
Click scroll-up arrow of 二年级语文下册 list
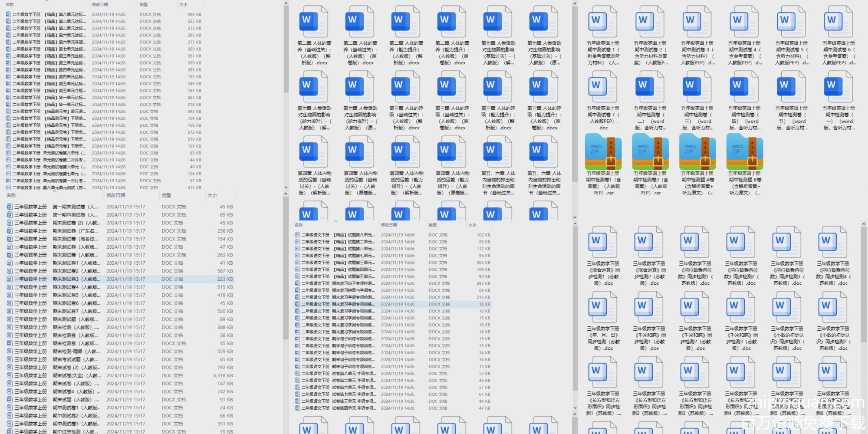(x=575, y=224)
